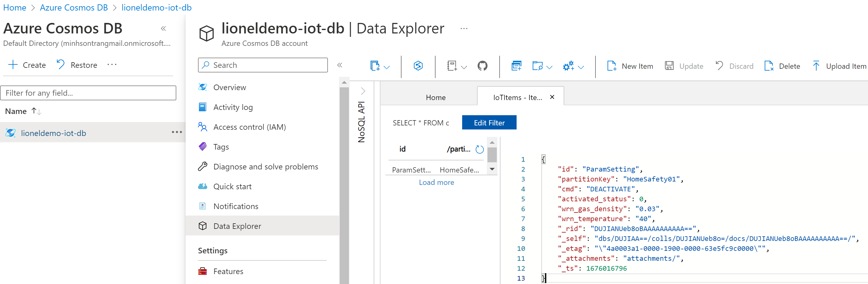Click the id column header

[402, 149]
